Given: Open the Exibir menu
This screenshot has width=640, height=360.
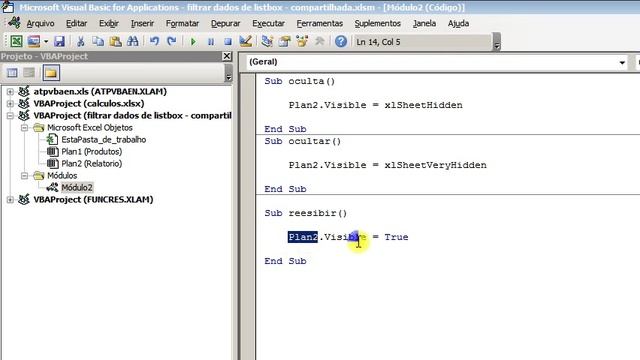Looking at the screenshot, I should coord(109,23).
